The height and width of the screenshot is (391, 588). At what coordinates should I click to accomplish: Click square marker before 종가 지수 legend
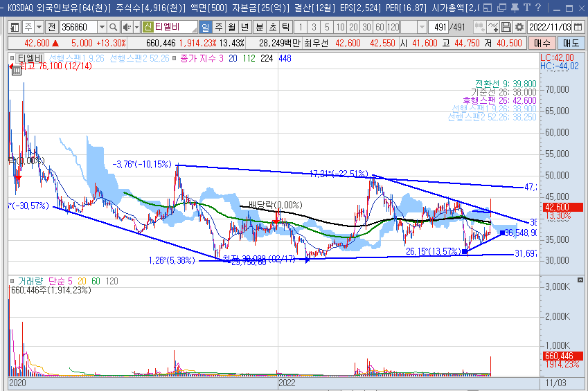click(x=174, y=59)
